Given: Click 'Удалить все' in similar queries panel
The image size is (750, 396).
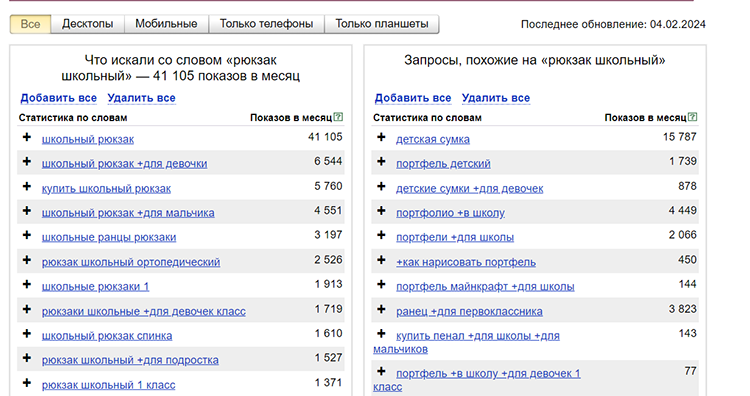Looking at the screenshot, I should point(496,98).
